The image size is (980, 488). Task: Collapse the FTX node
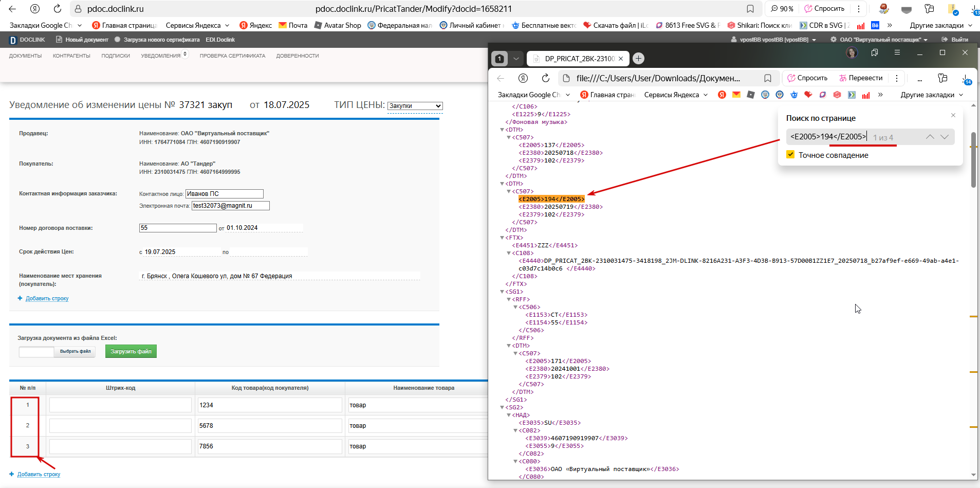[502, 238]
